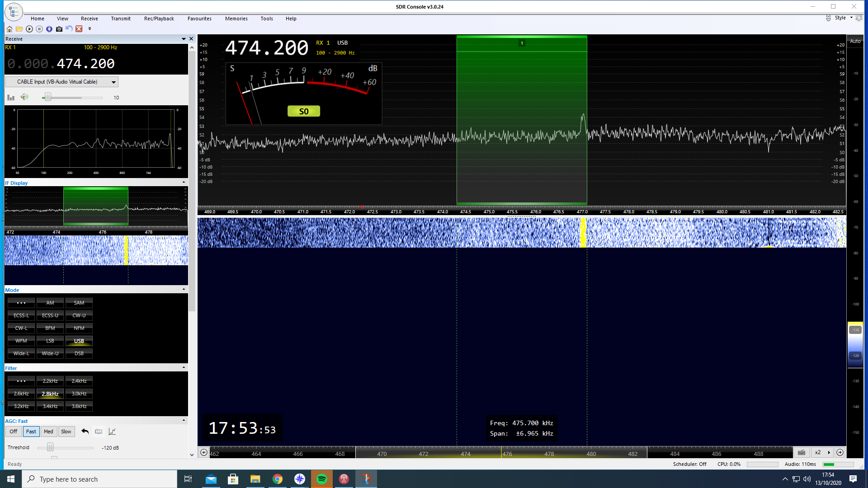Select the LSB mode
Viewport: 868px width, 488px height.
point(50,341)
